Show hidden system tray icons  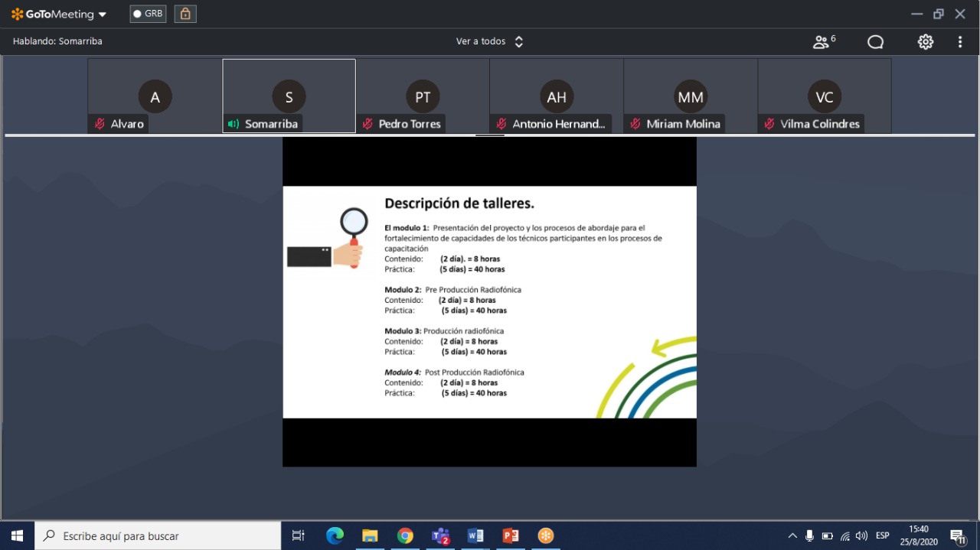point(792,535)
